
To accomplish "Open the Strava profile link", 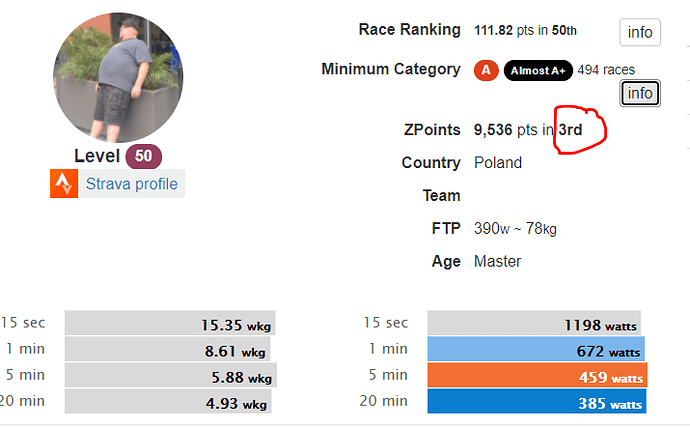I will [x=132, y=184].
